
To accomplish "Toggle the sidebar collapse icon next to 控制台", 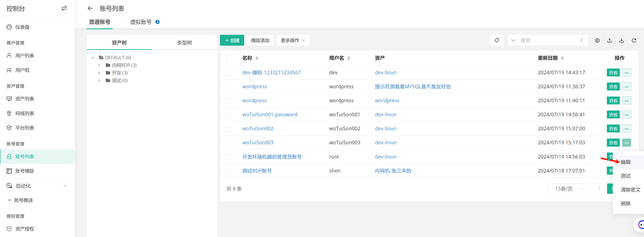I will pos(64,8).
